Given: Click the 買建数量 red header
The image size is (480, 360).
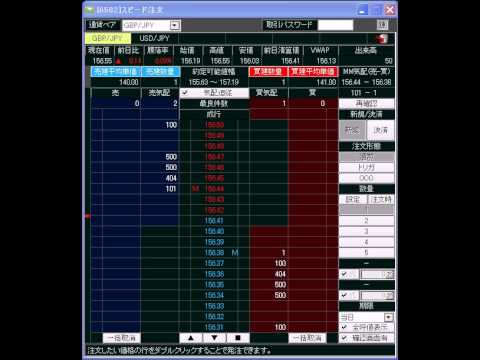Looking at the screenshot, I should coord(268,71).
